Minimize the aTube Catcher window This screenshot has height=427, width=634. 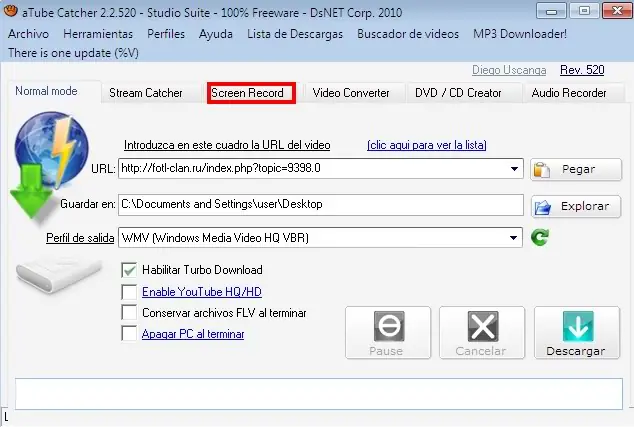click(551, 11)
